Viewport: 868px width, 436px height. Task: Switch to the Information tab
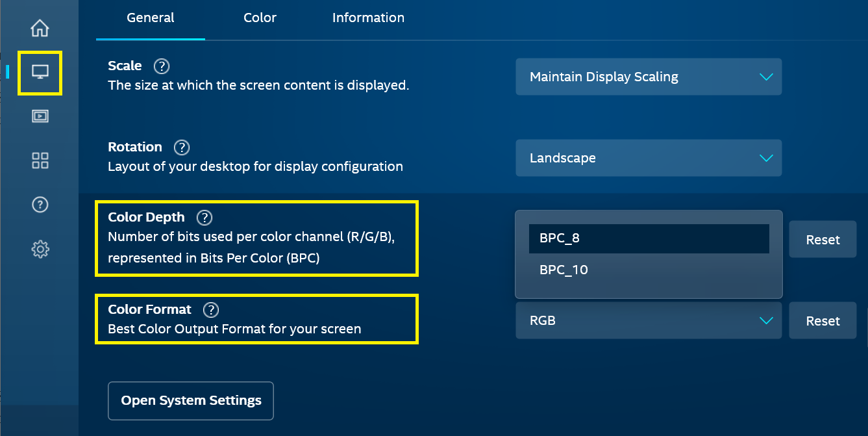(368, 18)
